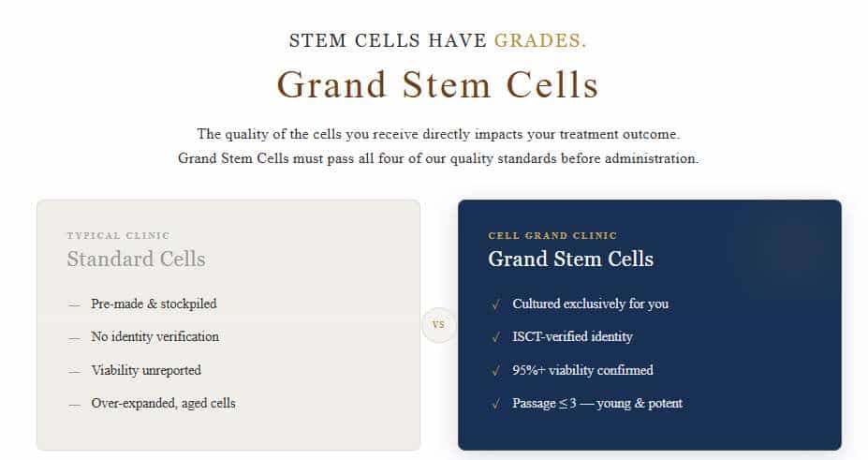Click the dash next to Viability unreported
This screenshot has width=868, height=460.
coord(74,371)
